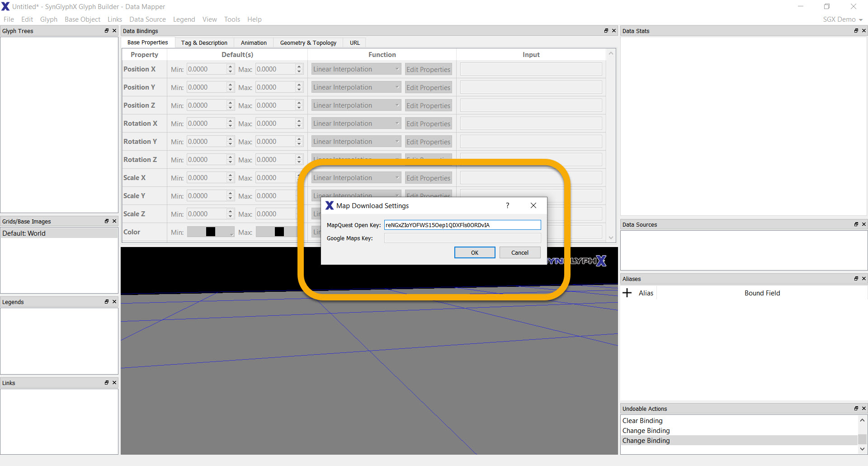Open the Base Object menu
Viewport: 868px width, 466px height.
(x=82, y=19)
